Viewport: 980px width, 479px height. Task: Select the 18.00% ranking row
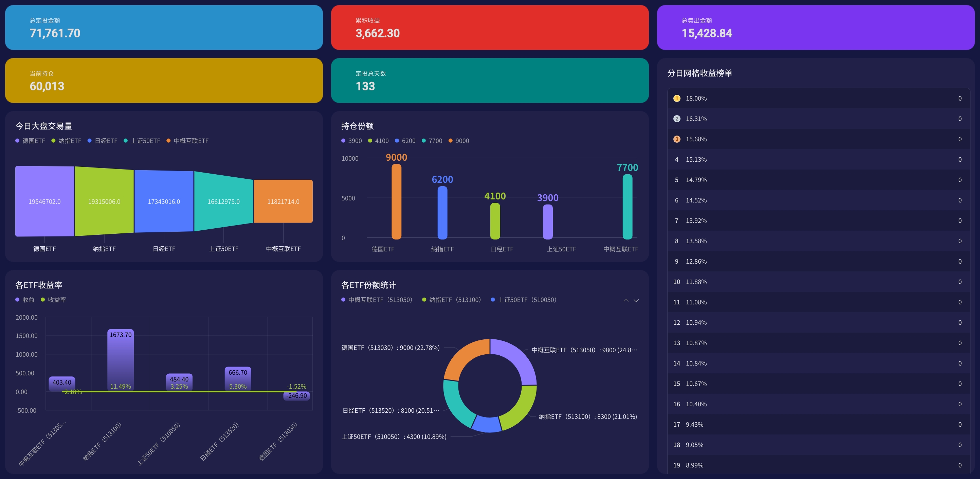818,98
